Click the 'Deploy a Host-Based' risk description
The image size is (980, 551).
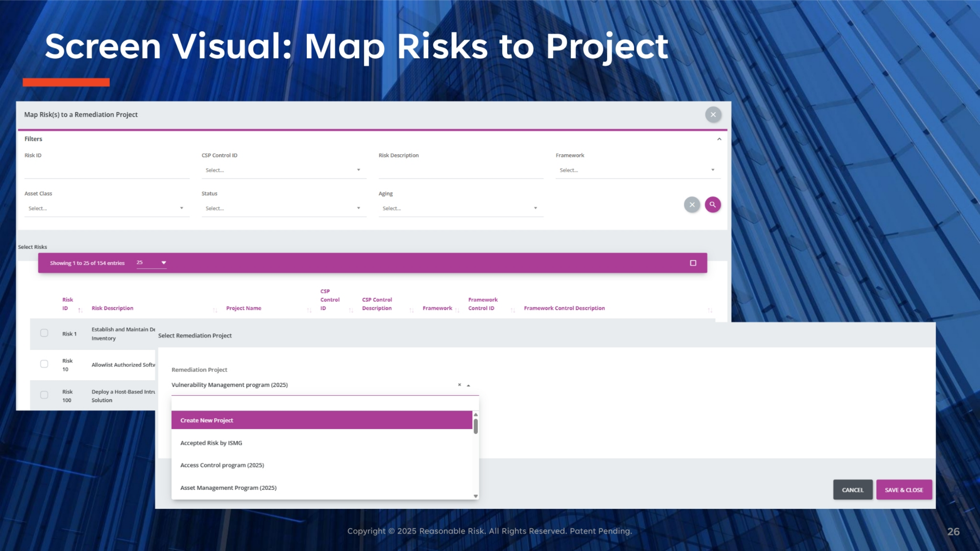[123, 396]
